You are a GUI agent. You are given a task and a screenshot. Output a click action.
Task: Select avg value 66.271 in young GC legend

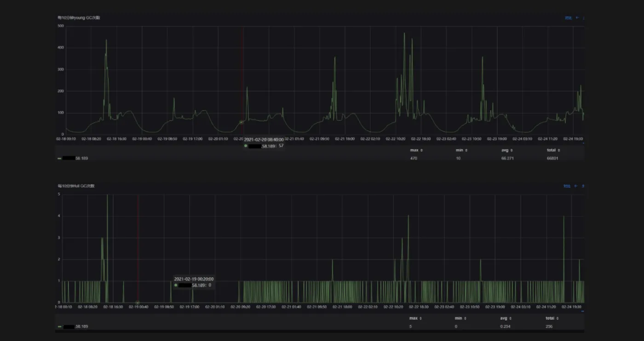[x=507, y=158]
